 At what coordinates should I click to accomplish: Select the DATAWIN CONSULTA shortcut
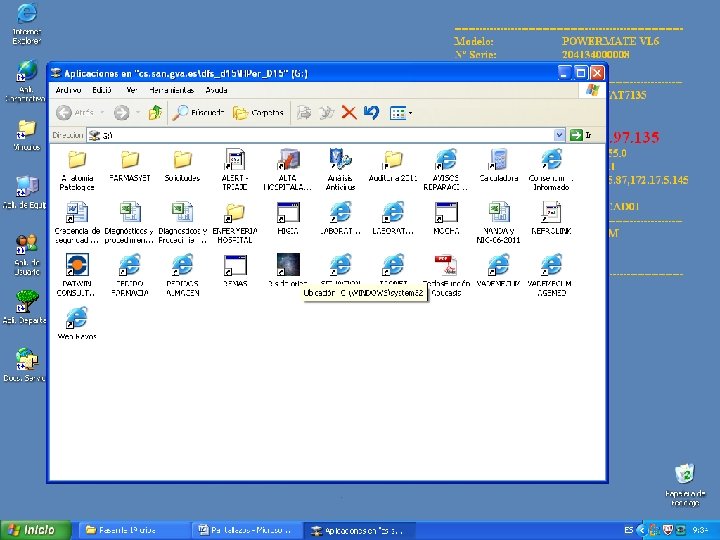(x=77, y=275)
